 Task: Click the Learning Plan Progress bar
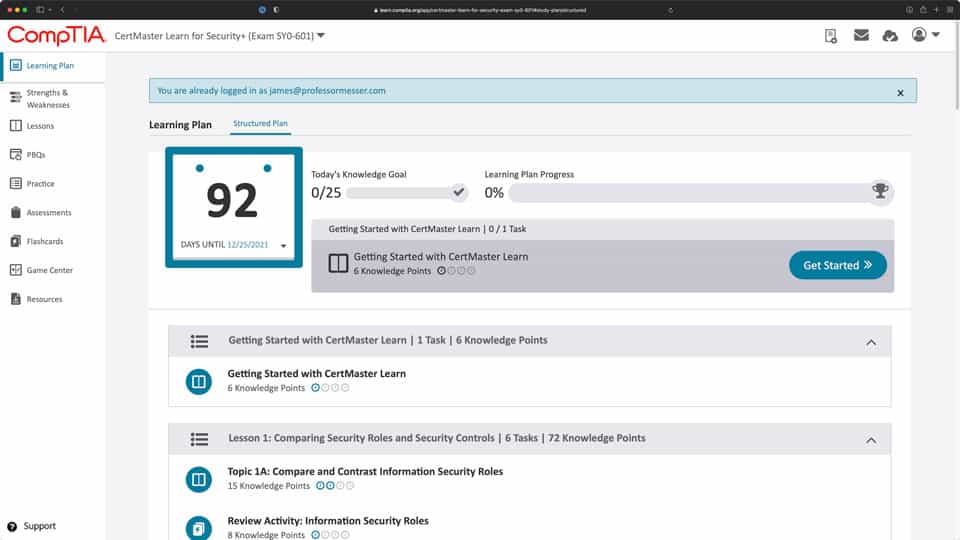[690, 192]
